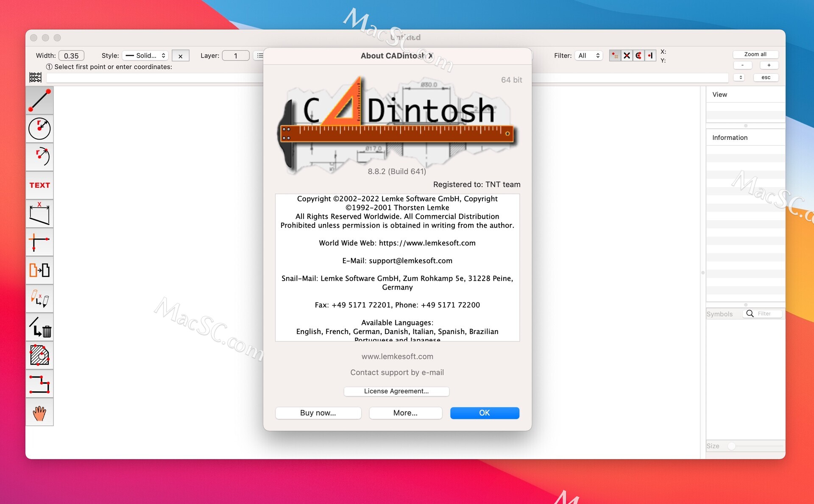
Task: Click the layer list icon button
Action: pyautogui.click(x=259, y=56)
